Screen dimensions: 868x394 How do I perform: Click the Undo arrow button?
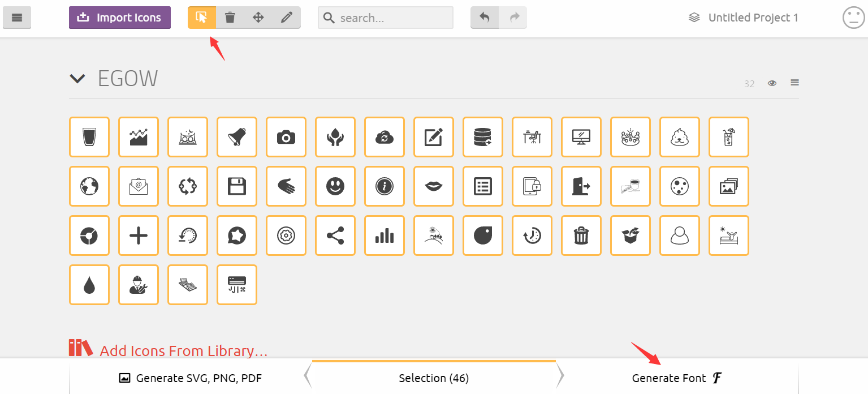[x=485, y=18]
